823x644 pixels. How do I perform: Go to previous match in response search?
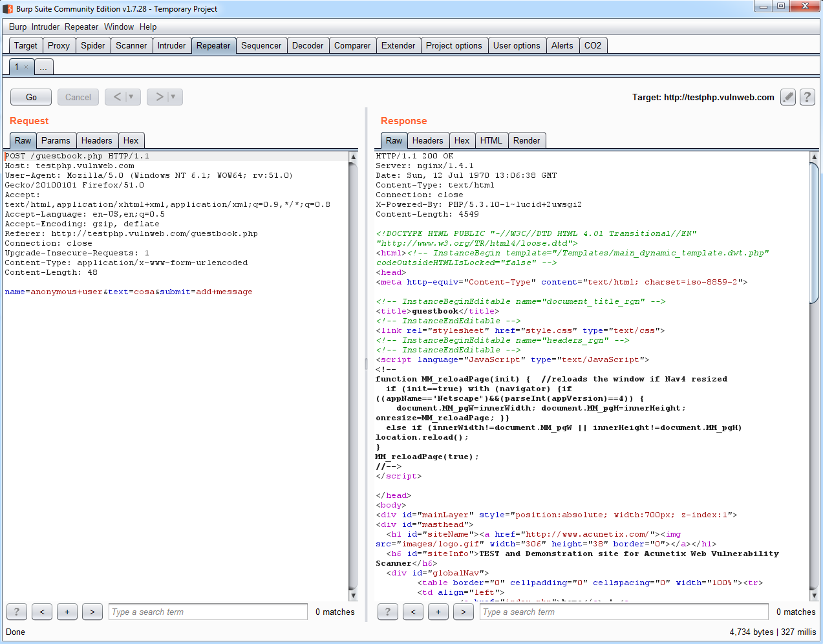(x=412, y=612)
